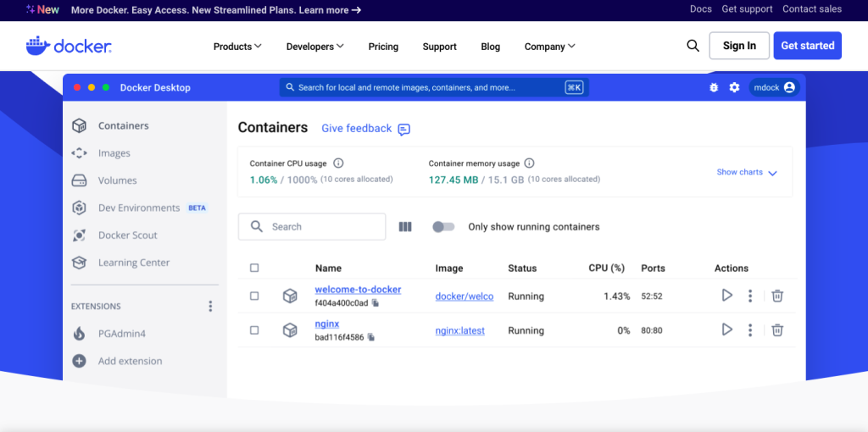Viewport: 868px width, 432px height.
Task: Click the PGAdmin4 flame icon
Action: [79, 334]
